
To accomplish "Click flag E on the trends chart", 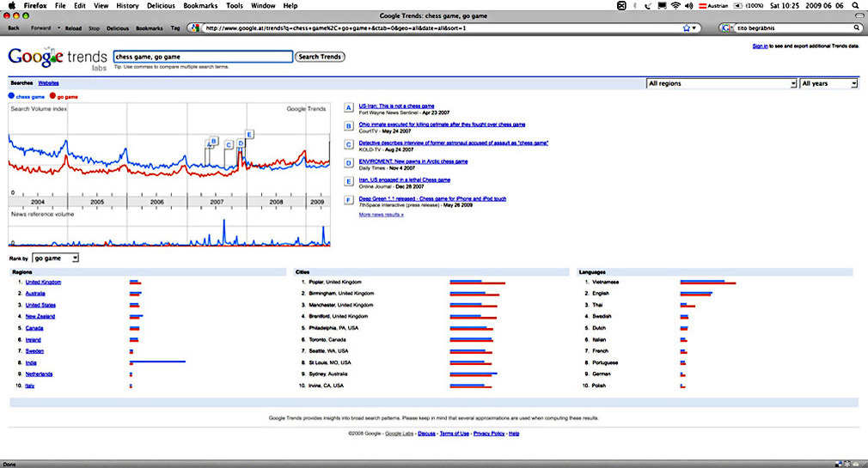I will click(x=249, y=135).
